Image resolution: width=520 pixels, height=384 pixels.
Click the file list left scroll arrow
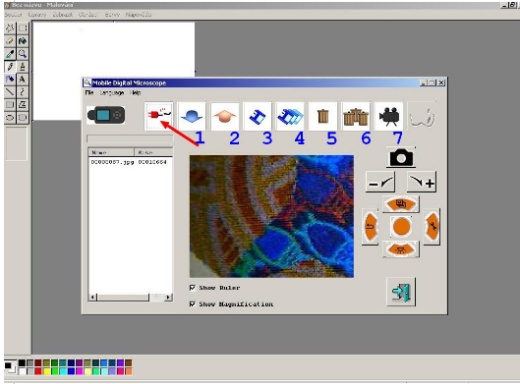tap(93, 297)
